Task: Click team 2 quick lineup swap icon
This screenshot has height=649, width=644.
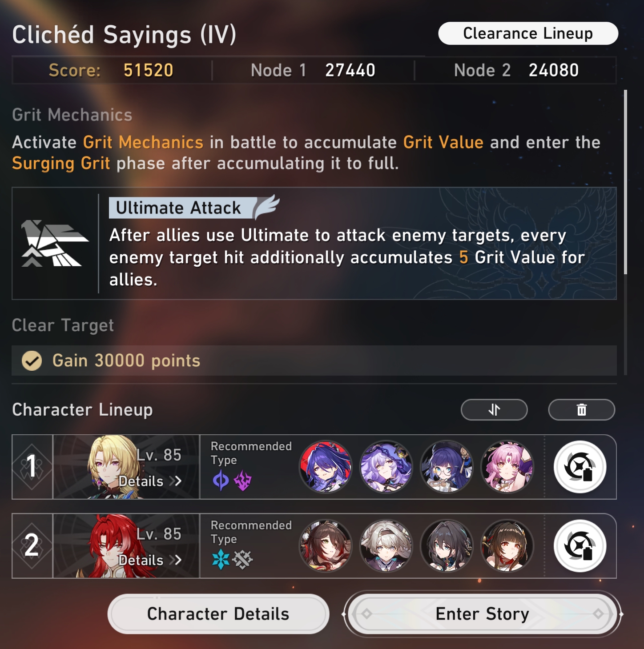Action: (580, 546)
